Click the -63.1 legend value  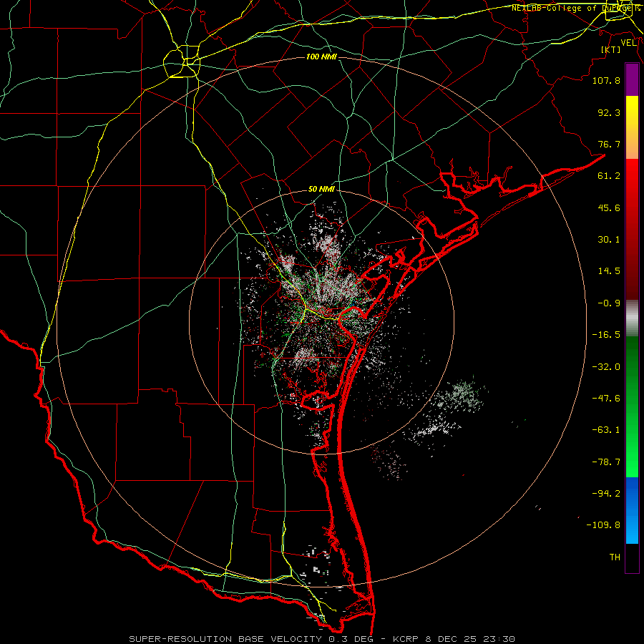coord(606,430)
